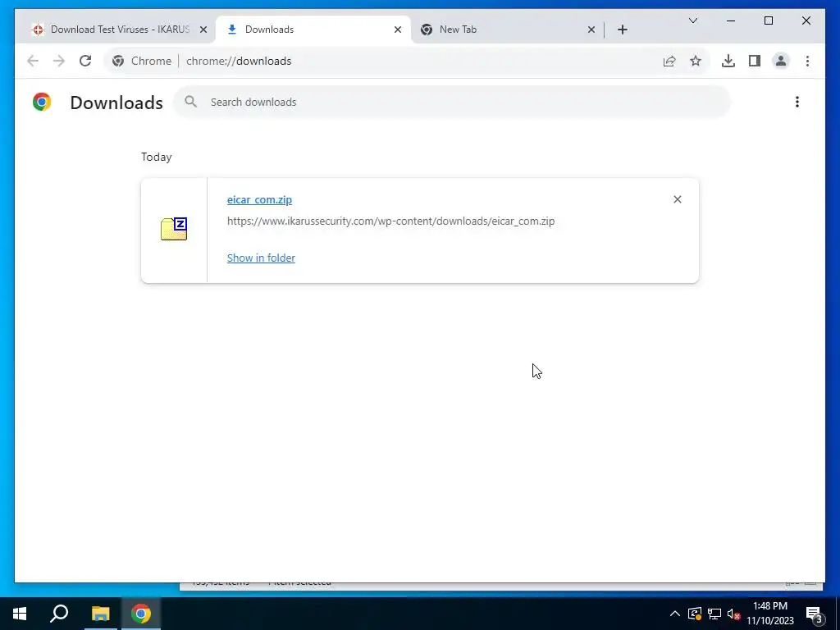Viewport: 840px width, 630px height.
Task: Close the Download Test Viruses tab
Action: tap(203, 30)
